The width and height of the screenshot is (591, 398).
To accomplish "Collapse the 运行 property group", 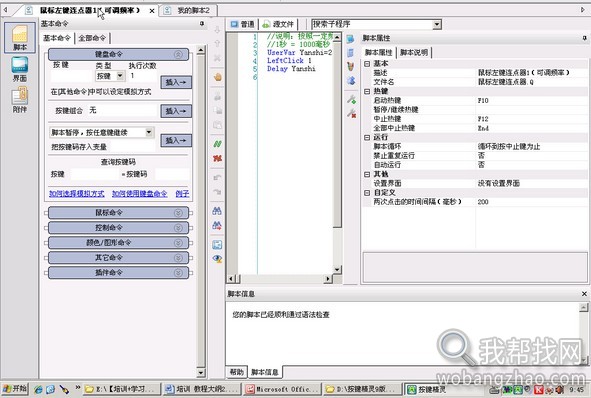I will 367,138.
